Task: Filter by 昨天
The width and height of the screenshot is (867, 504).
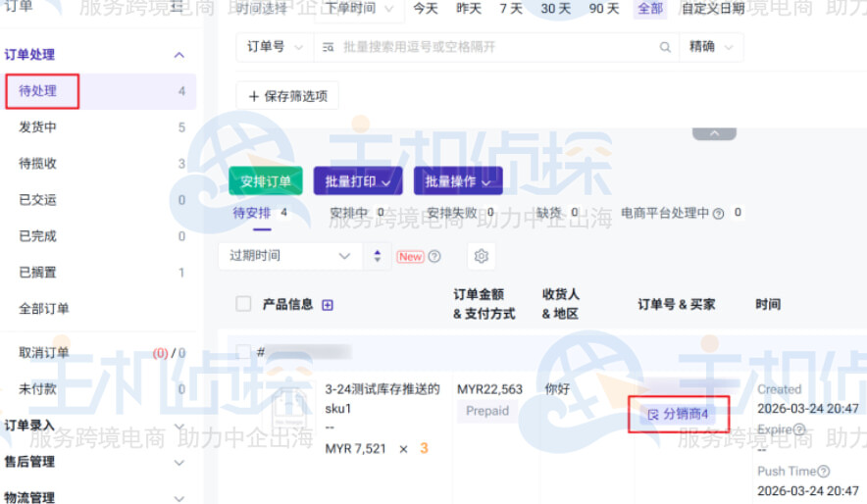Action: pos(469,9)
